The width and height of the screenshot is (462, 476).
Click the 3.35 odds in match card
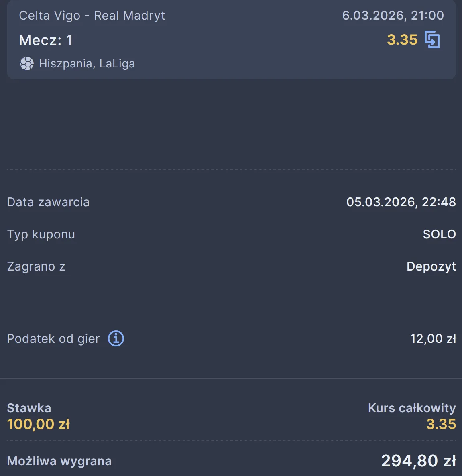coord(402,40)
